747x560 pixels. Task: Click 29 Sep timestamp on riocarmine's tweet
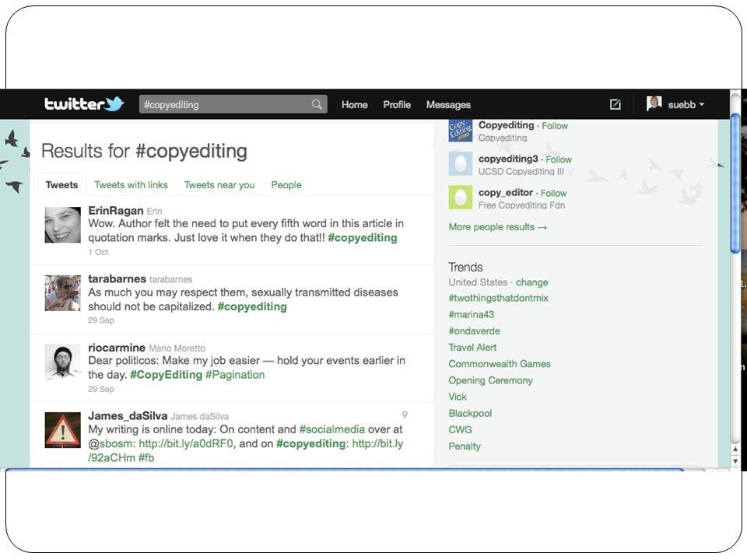(x=101, y=389)
